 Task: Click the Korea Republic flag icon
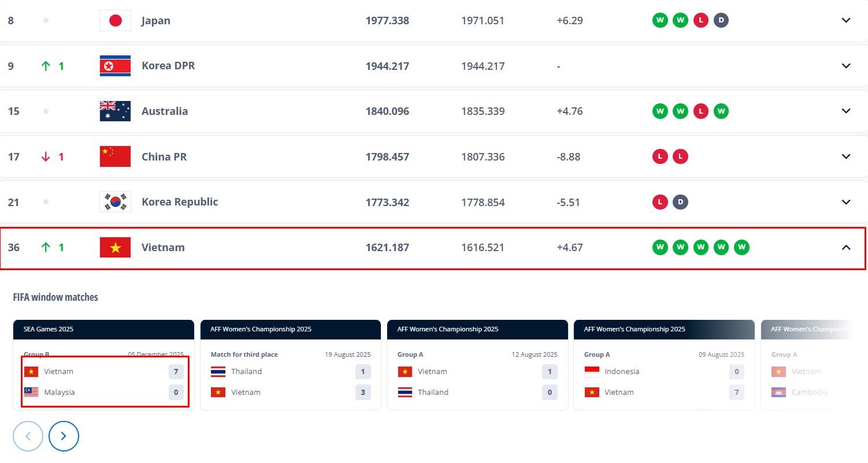coord(115,202)
